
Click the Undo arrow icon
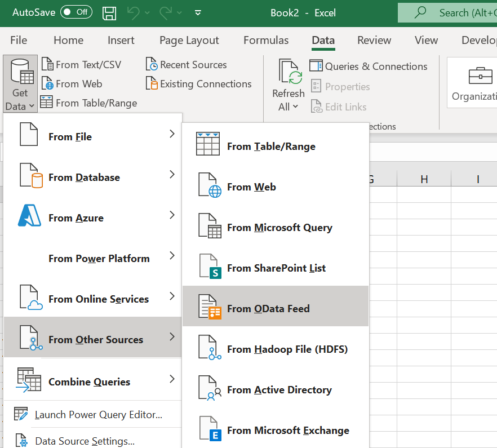point(133,13)
